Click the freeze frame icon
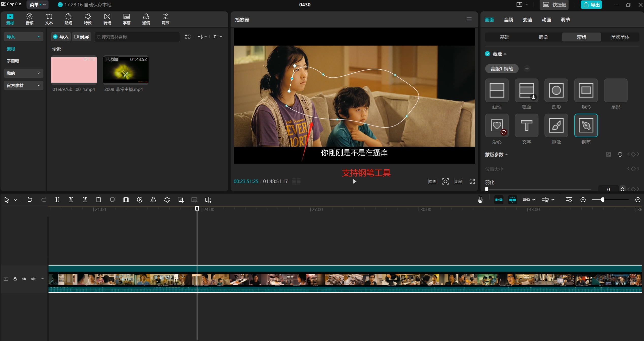Screen dimensions: 644x341 126,200
